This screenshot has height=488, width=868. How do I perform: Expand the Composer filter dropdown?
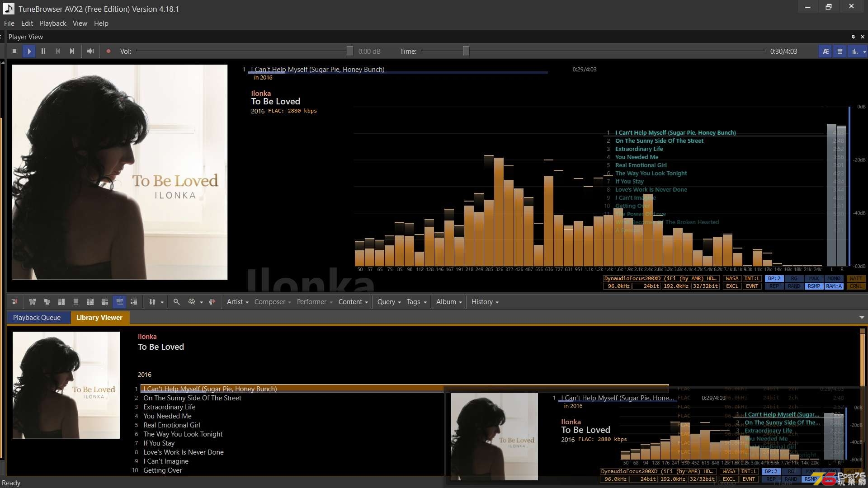click(x=273, y=302)
